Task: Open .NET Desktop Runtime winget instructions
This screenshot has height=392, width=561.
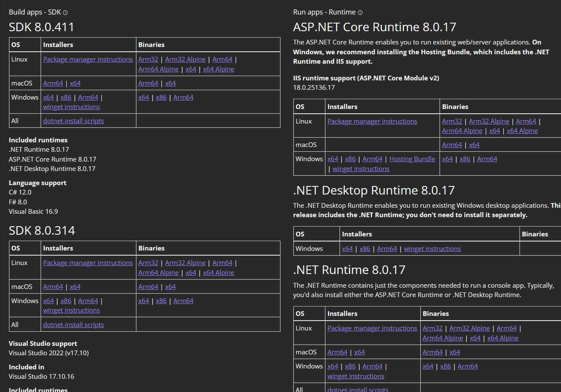Action: (x=432, y=249)
